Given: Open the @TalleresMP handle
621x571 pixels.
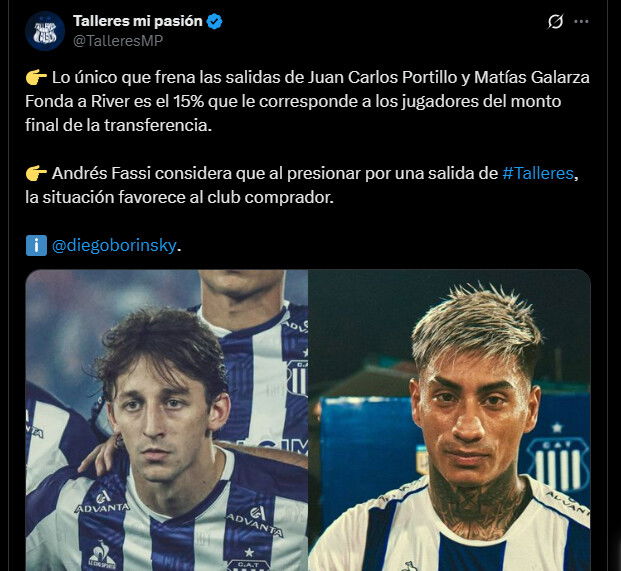Looking at the screenshot, I should [x=118, y=41].
